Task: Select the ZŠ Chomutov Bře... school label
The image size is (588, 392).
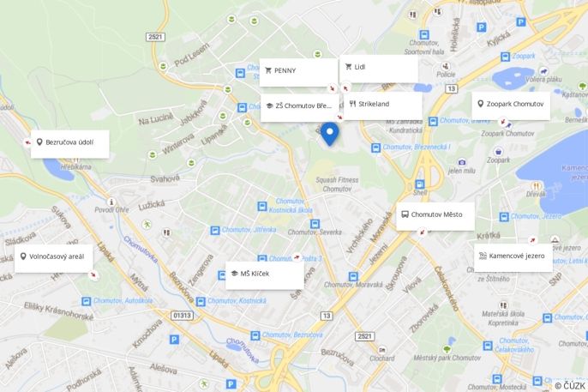Action: point(300,108)
